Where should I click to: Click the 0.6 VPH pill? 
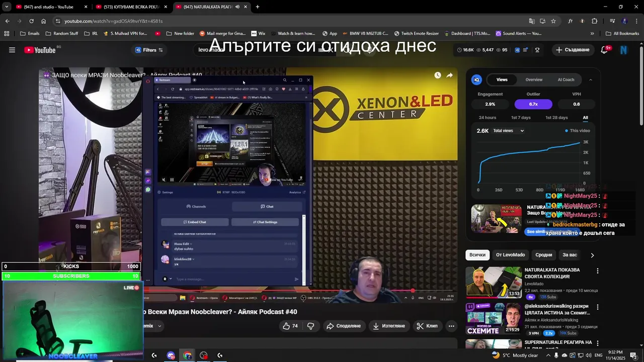[577, 104]
